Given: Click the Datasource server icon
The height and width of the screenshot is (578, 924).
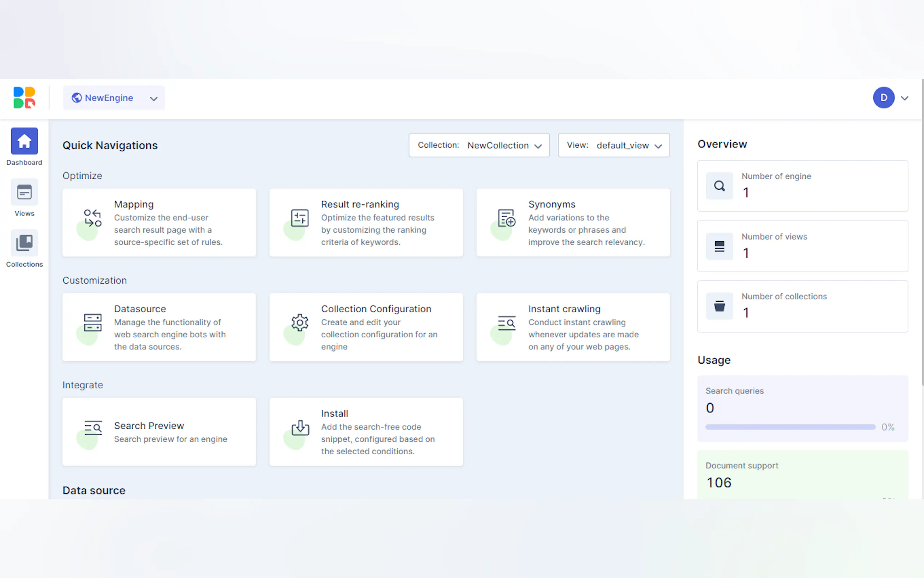Looking at the screenshot, I should (x=92, y=322).
